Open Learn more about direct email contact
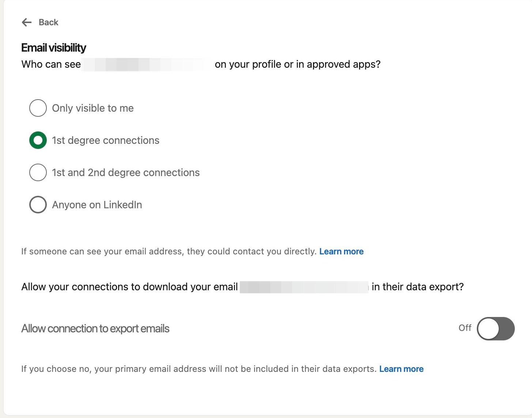Image resolution: width=532 pixels, height=418 pixels. [341, 251]
